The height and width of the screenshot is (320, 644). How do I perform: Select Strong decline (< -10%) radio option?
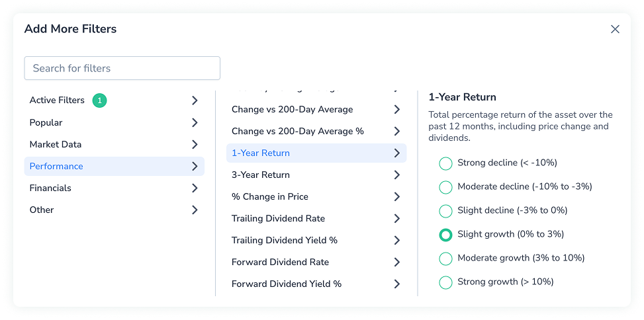point(445,163)
